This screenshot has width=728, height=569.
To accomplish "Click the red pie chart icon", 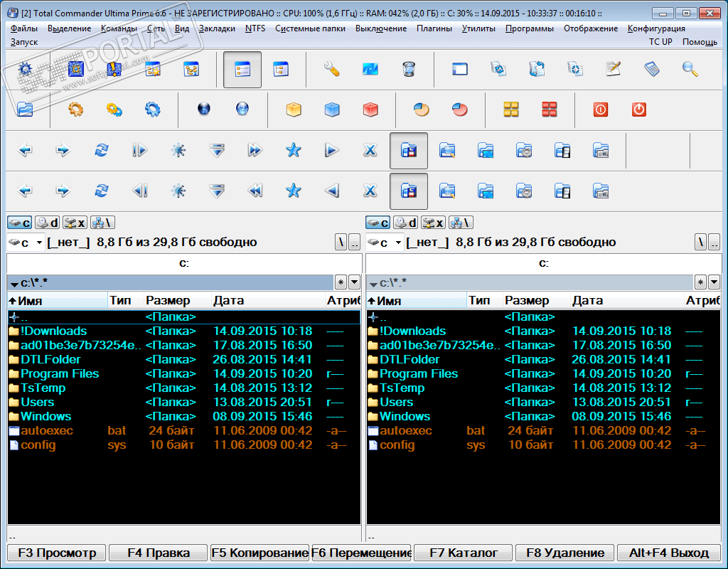I will 460,110.
